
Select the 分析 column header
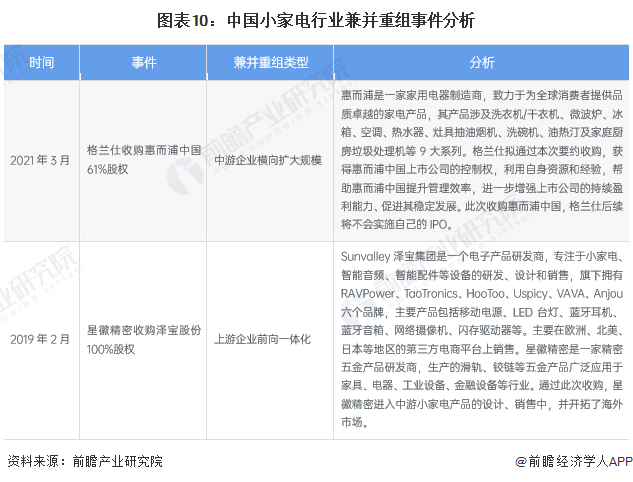(x=482, y=63)
